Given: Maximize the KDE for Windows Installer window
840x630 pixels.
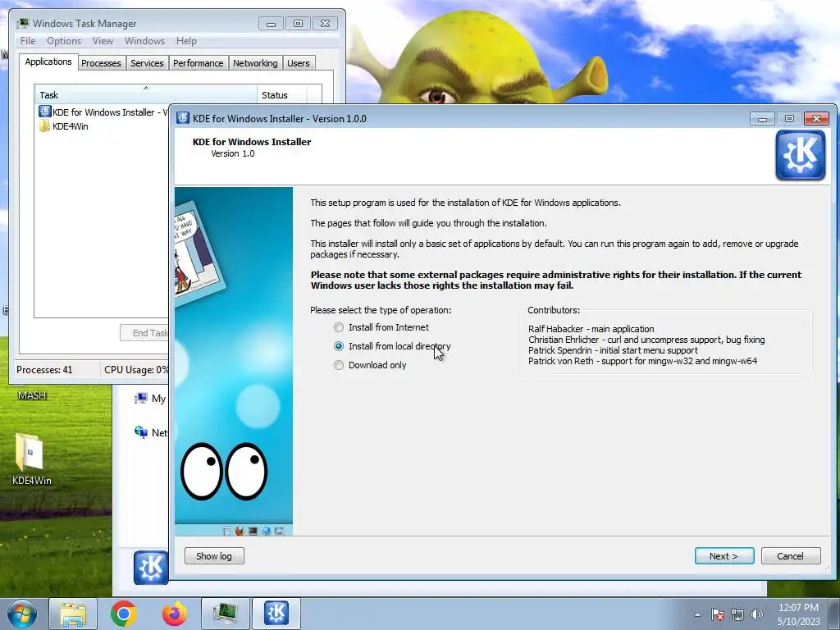Looking at the screenshot, I should point(789,118).
